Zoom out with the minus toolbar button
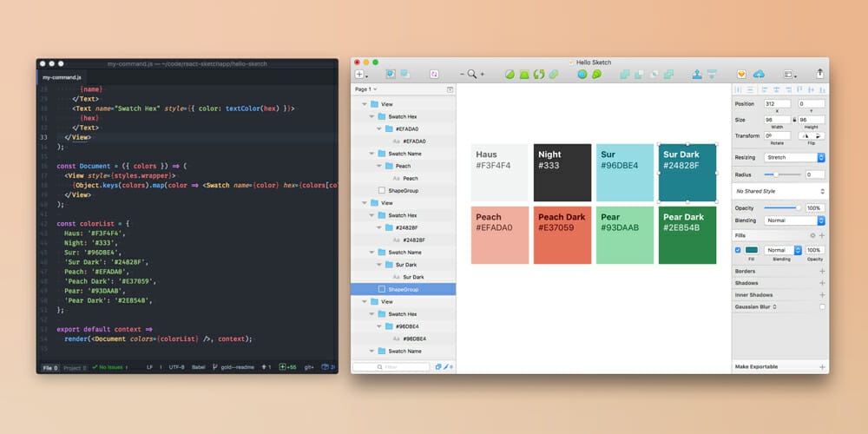This screenshot has height=434, width=868. tap(463, 74)
